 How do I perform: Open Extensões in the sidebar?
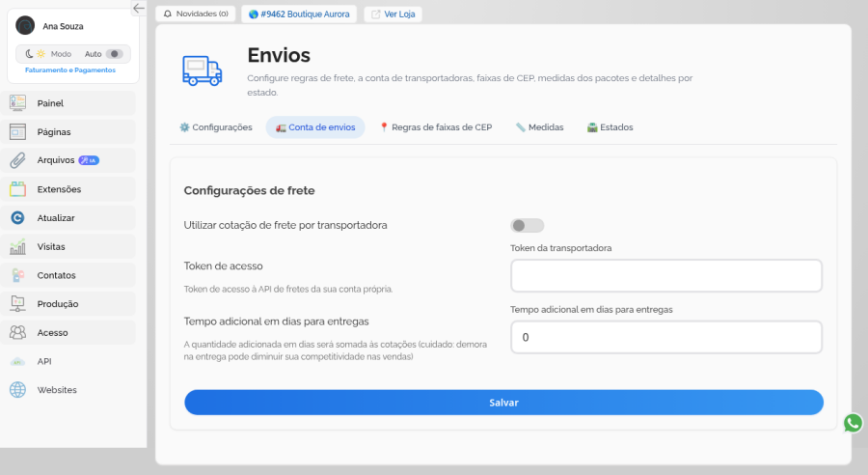[68, 189]
